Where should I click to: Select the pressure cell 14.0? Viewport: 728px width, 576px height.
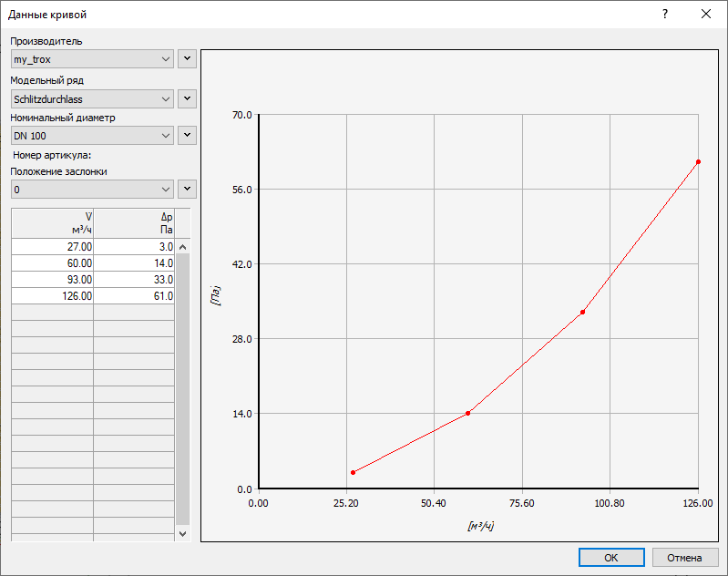(134, 263)
